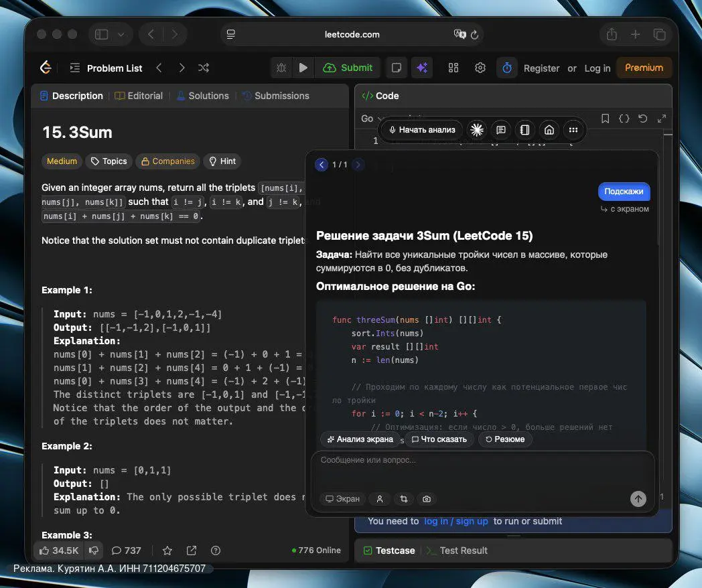Expand the Topics tag
This screenshot has height=588, width=702.
pos(109,161)
